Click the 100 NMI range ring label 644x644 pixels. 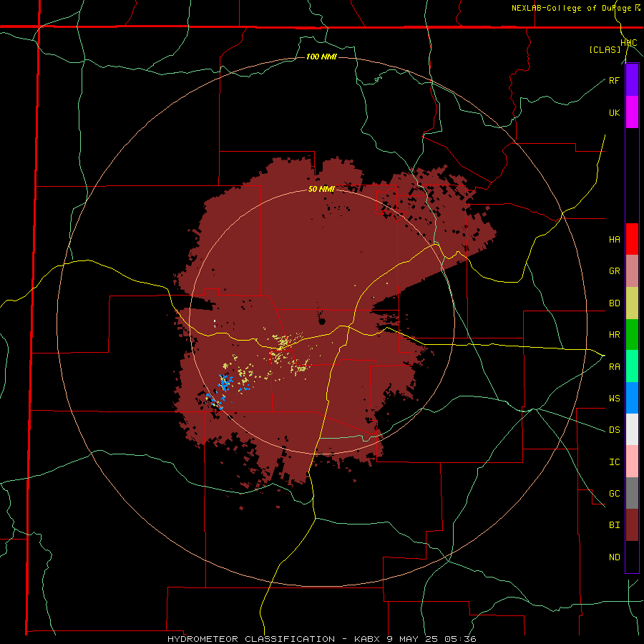321,57
